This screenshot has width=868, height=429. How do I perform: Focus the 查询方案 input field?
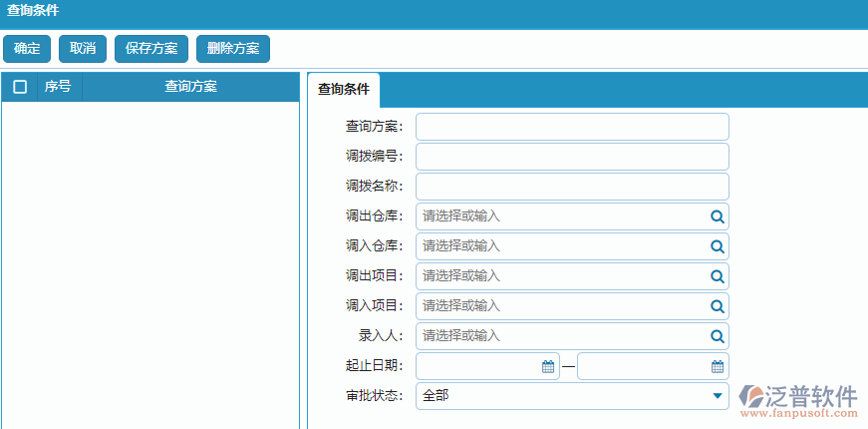click(x=572, y=127)
